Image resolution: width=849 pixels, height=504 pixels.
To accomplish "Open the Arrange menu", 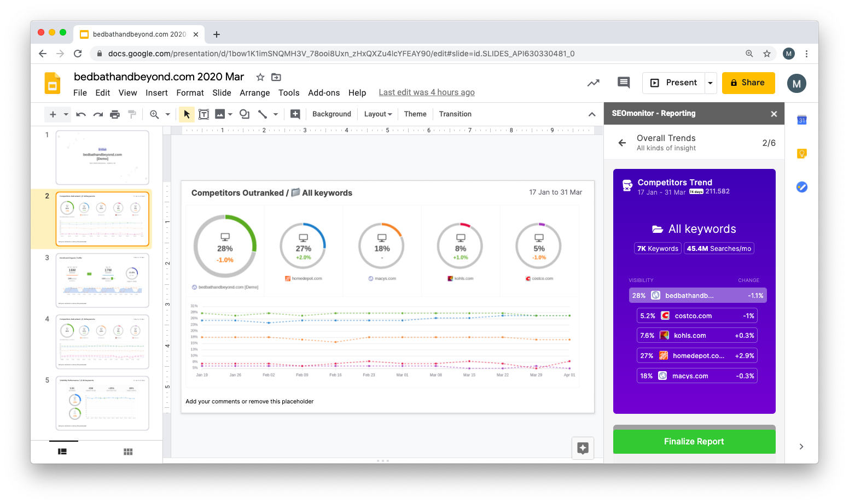I will 255,93.
